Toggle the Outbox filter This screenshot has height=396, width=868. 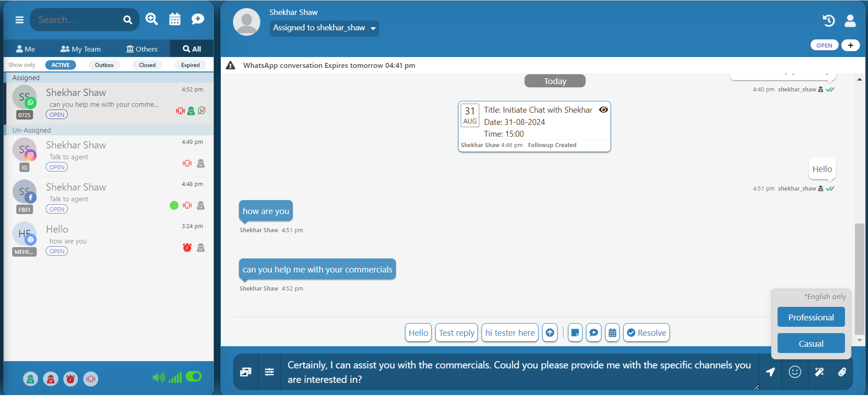pos(104,65)
